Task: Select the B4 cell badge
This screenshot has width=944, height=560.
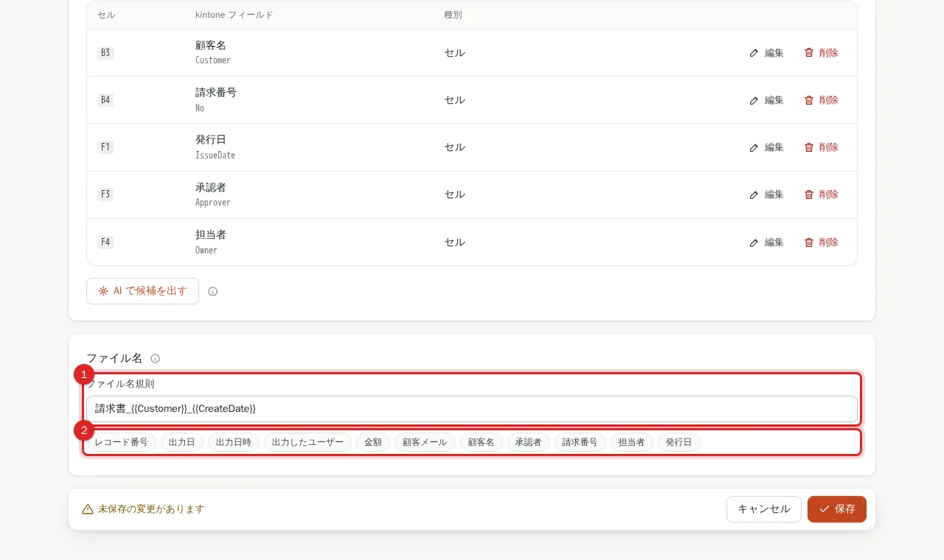Action: pyautogui.click(x=105, y=100)
